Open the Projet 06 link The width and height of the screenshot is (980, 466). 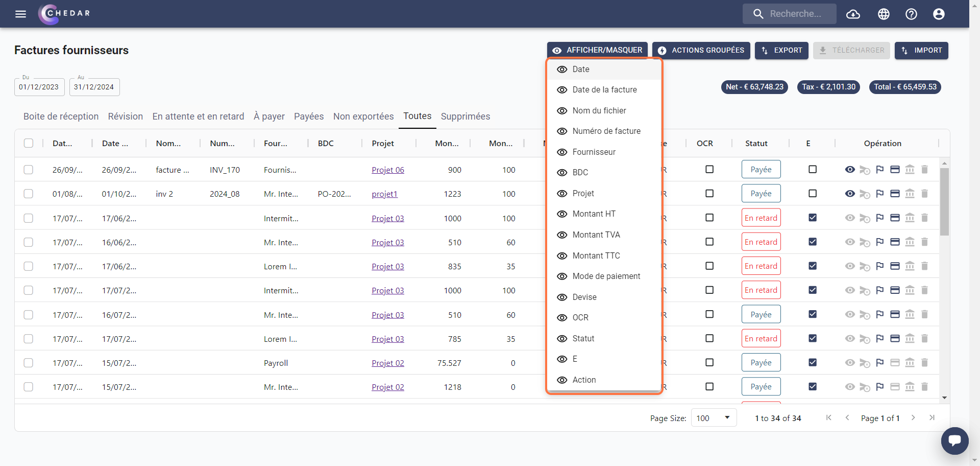click(388, 170)
